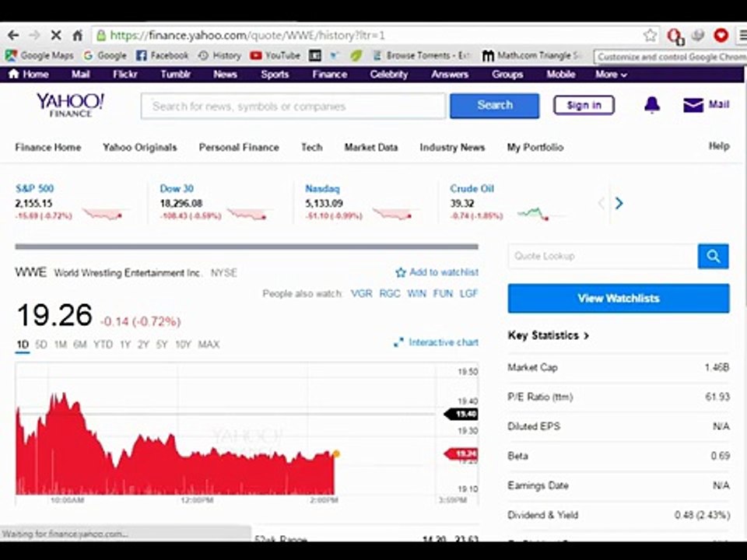Image resolution: width=747 pixels, height=560 pixels.
Task: Expand the More menu in Yahoo bar
Action: (x=611, y=75)
